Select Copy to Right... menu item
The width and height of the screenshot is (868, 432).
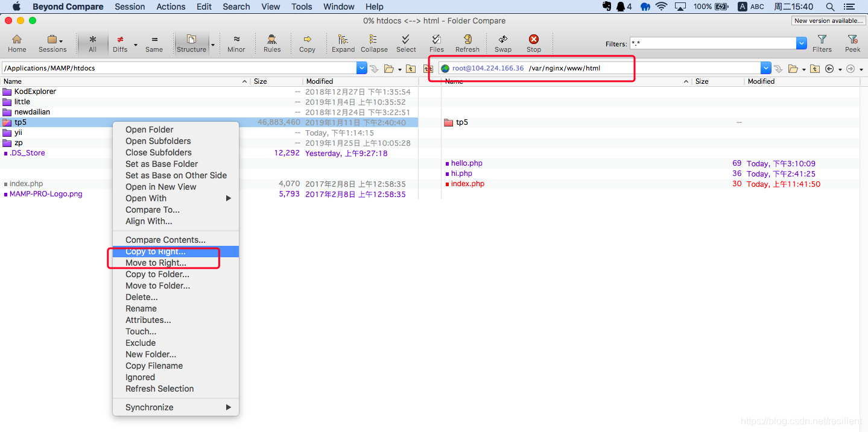tap(176, 251)
